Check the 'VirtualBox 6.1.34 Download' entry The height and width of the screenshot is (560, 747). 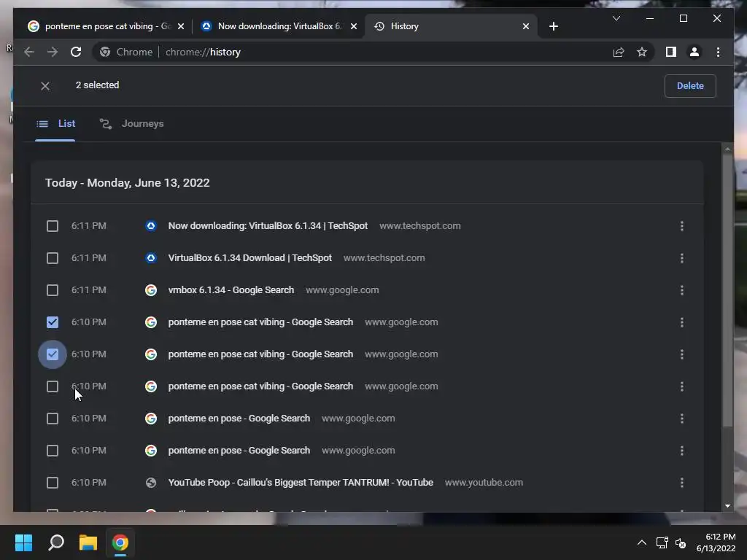[x=53, y=258]
